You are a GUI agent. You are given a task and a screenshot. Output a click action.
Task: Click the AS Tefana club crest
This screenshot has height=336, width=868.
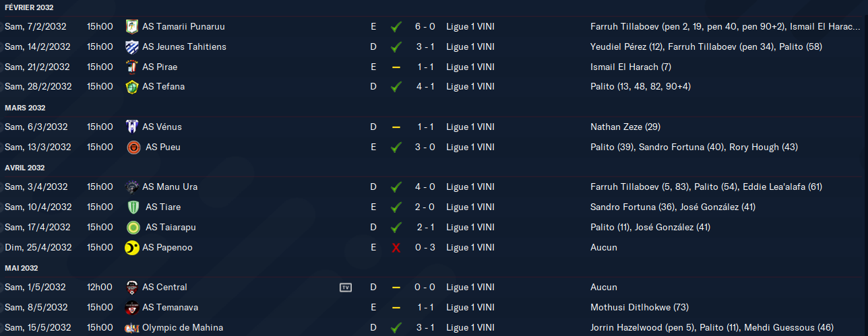coord(132,87)
